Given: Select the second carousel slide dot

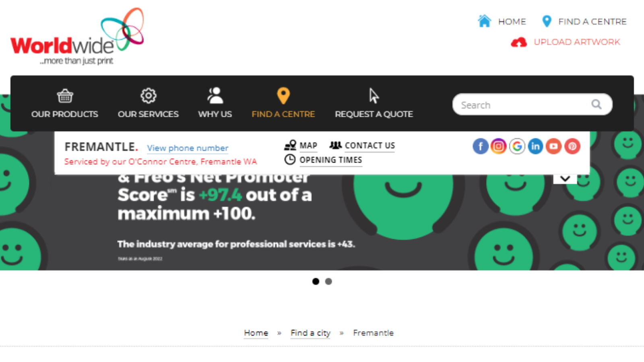Looking at the screenshot, I should coord(328,282).
